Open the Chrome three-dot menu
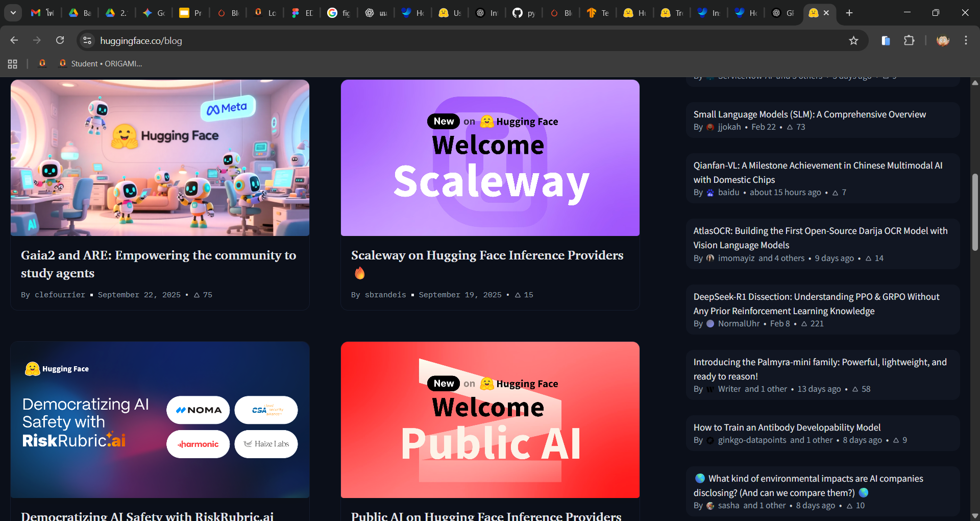 (x=966, y=40)
